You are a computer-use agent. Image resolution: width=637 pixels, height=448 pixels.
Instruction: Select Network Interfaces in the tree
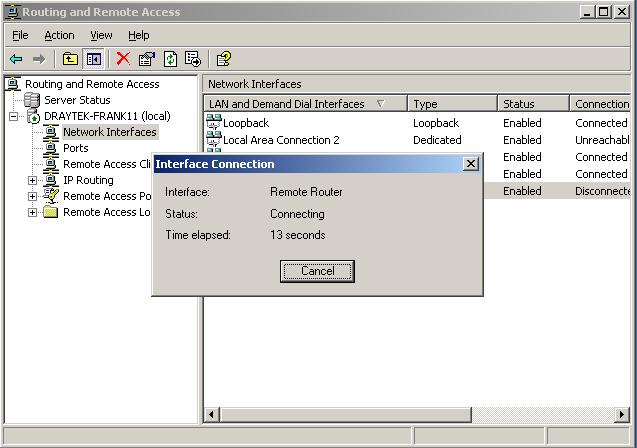tap(110, 132)
